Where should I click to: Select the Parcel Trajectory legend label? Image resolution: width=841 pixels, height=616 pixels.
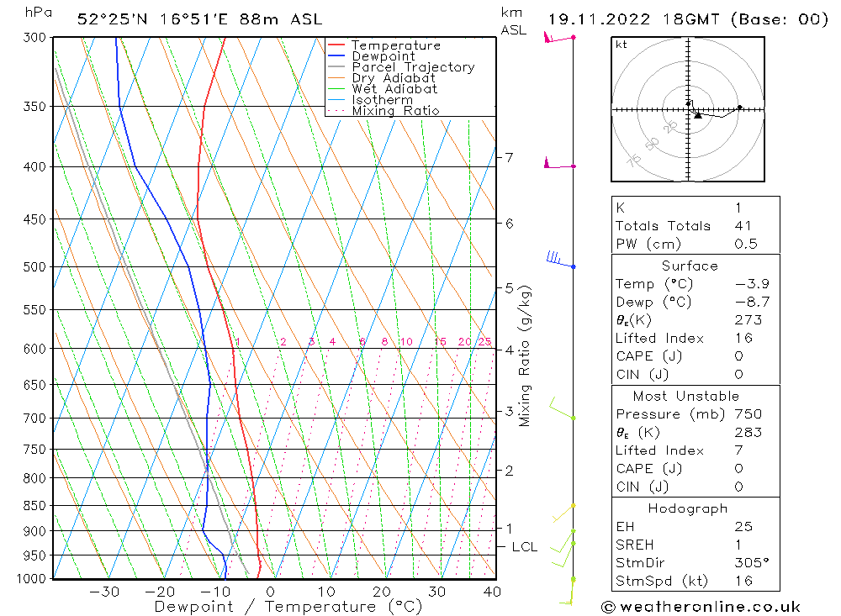point(413,67)
